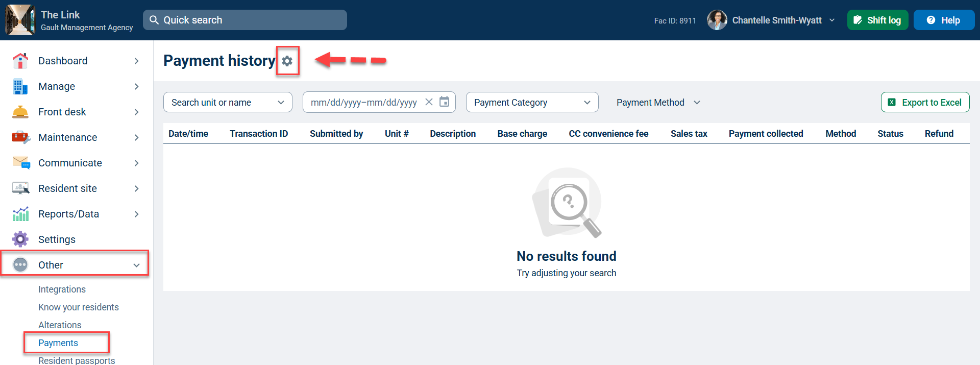Collapse the Other menu chevron
The width and height of the screenshot is (980, 365).
136,265
